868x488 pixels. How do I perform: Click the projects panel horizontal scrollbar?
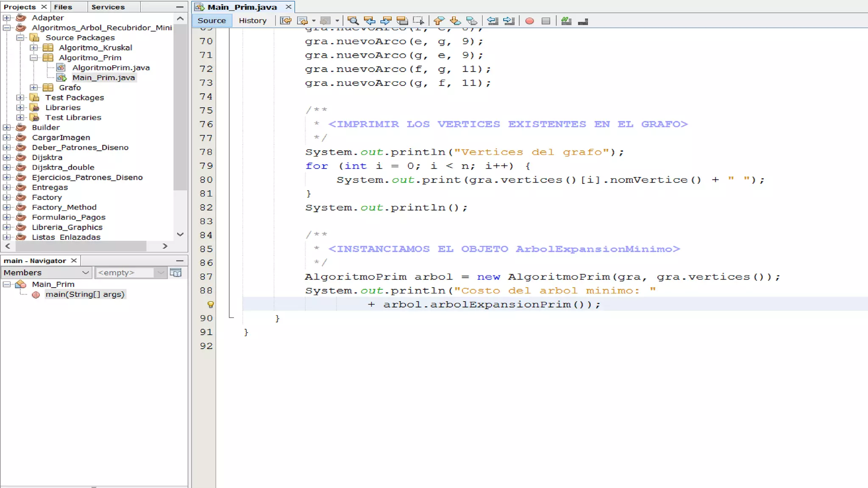81,246
